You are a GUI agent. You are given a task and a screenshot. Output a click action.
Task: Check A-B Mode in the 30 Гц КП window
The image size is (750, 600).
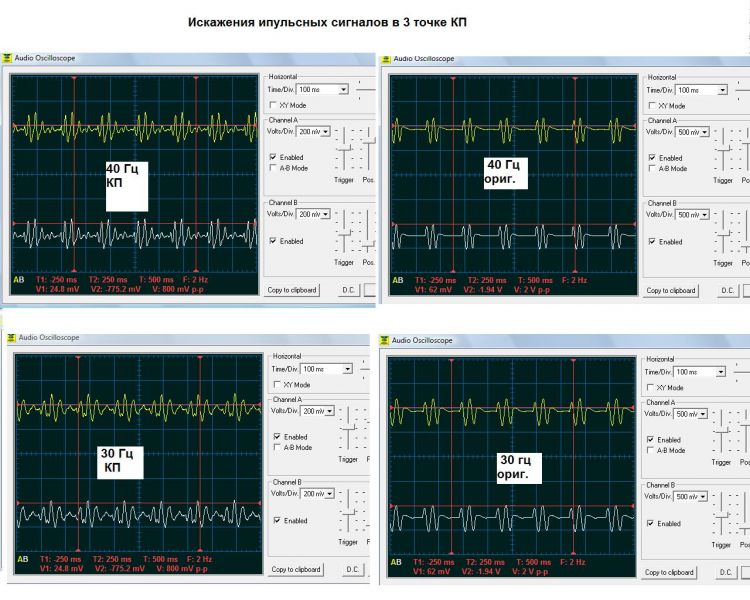point(277,447)
